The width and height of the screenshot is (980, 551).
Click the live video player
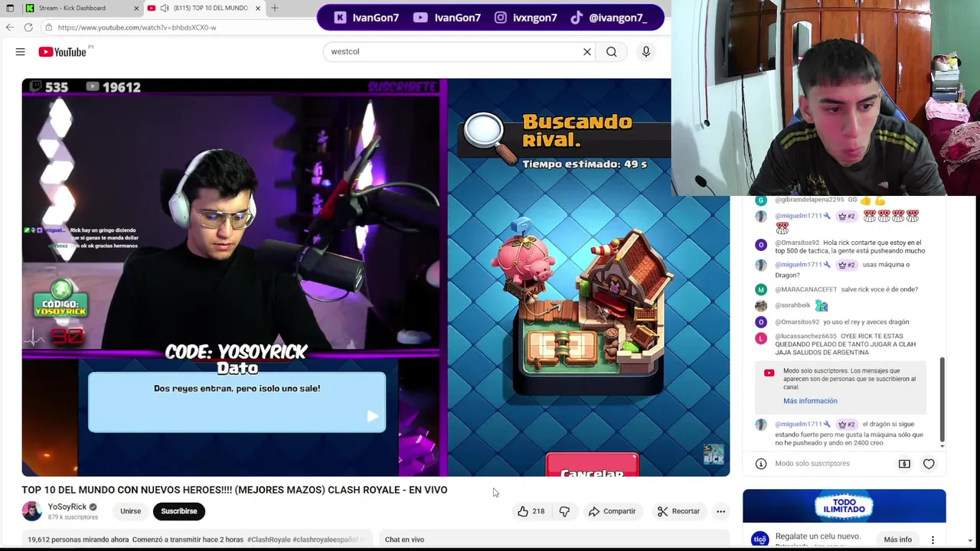(x=375, y=277)
